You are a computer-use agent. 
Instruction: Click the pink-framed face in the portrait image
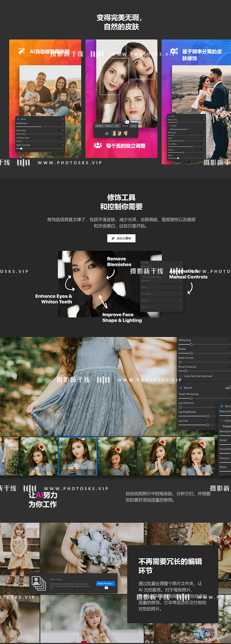(133, 102)
